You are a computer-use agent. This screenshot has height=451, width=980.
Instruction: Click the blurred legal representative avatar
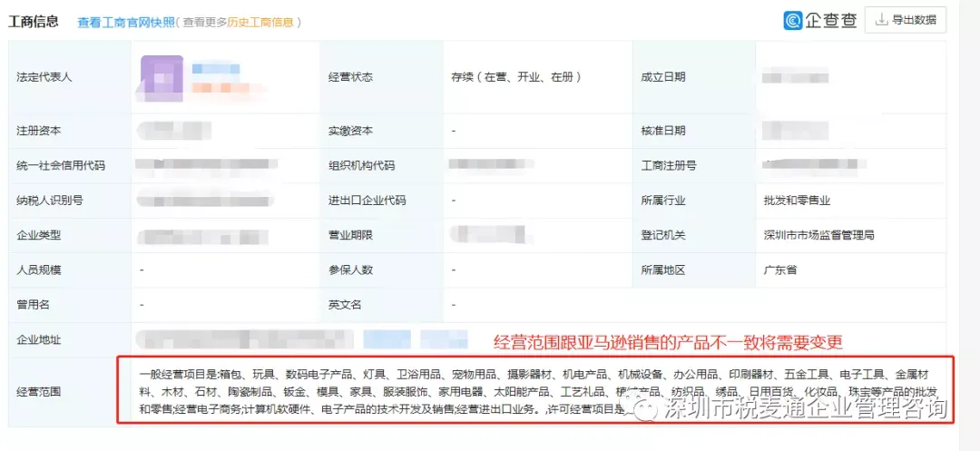(x=162, y=77)
